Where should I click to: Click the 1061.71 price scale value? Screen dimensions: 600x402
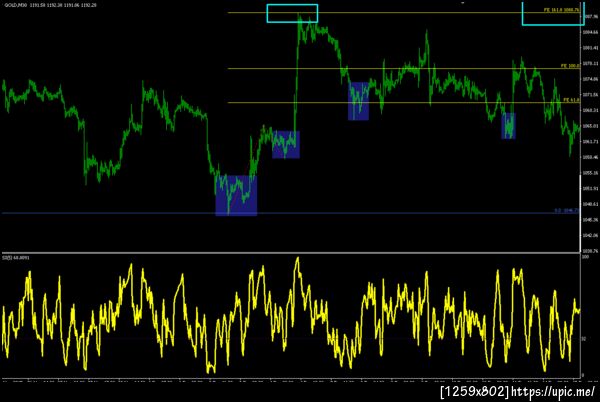tap(590, 142)
